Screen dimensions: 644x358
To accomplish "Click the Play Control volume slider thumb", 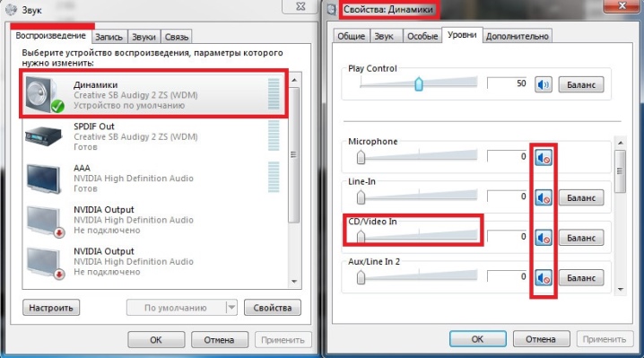I will click(x=419, y=83).
